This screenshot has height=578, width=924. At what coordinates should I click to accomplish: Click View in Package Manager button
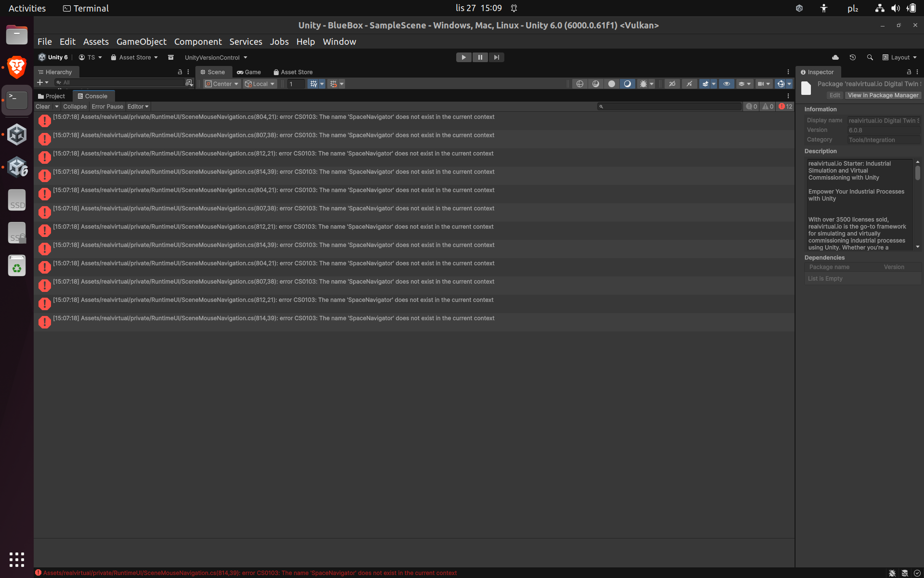tap(883, 95)
